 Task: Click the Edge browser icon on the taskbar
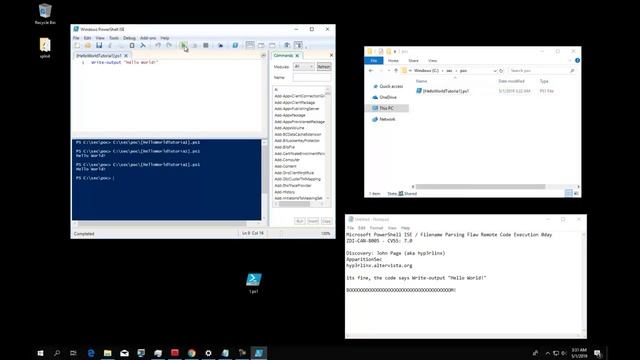[91, 353]
